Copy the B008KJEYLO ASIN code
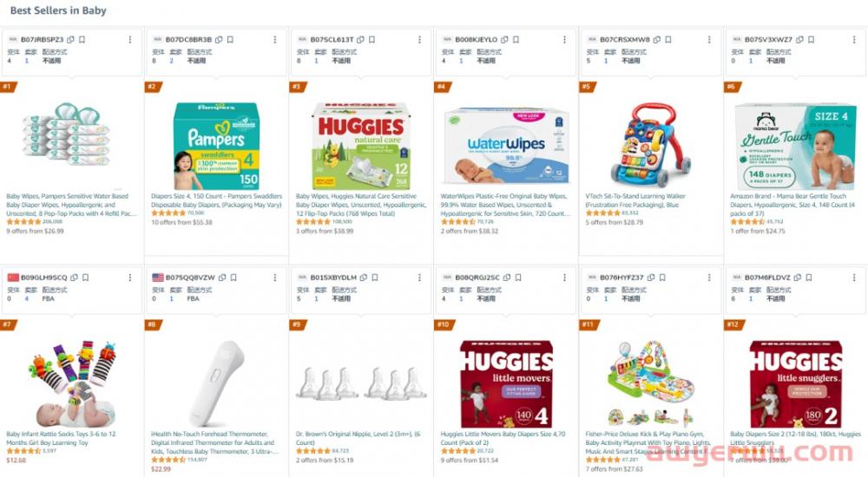This screenshot has height=477, width=868. click(505, 40)
